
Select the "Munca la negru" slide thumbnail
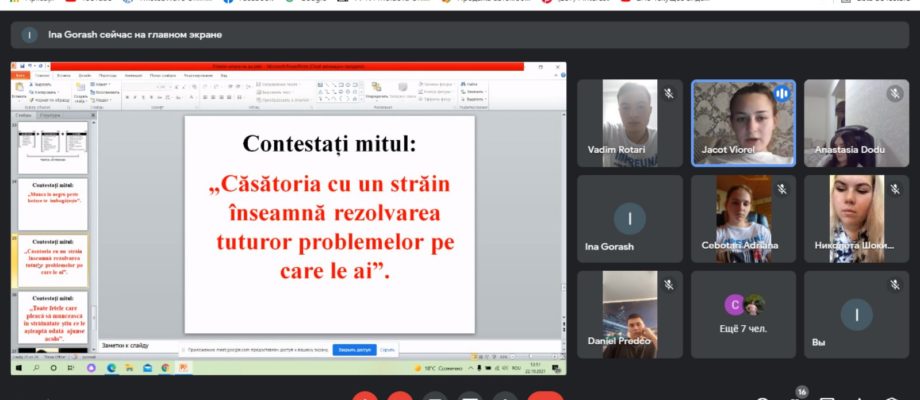(x=53, y=204)
